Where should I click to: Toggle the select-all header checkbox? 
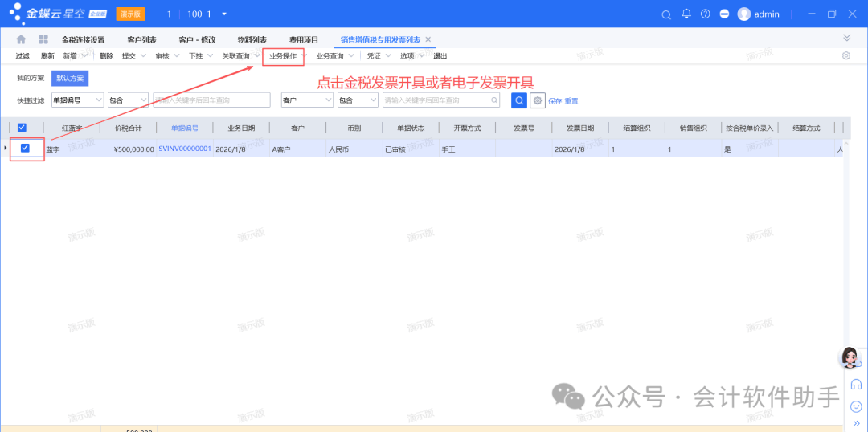[x=22, y=127]
